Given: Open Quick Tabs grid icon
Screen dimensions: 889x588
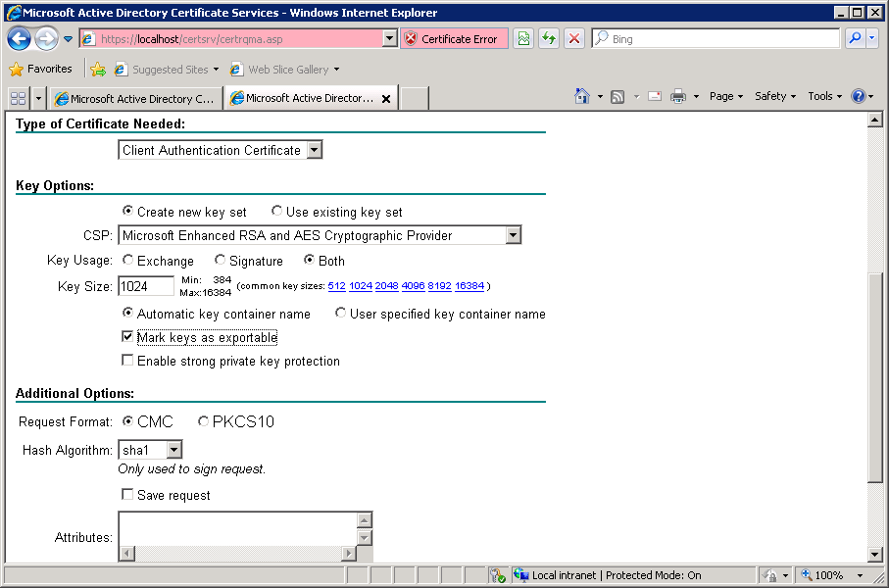Looking at the screenshot, I should (x=19, y=99).
